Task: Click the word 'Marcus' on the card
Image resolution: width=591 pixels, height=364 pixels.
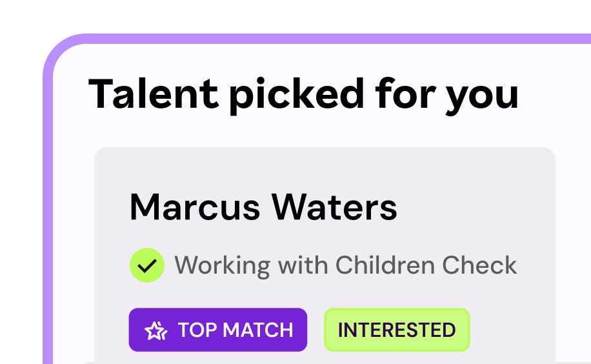Action: pos(194,208)
